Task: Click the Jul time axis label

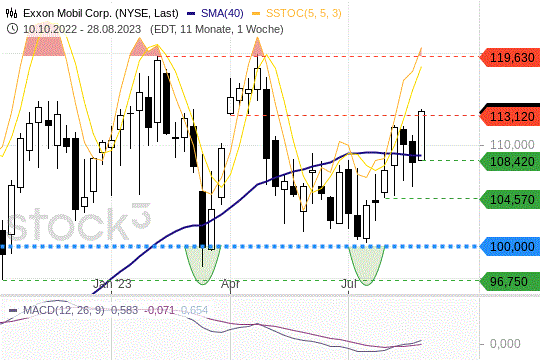Action: (349, 284)
